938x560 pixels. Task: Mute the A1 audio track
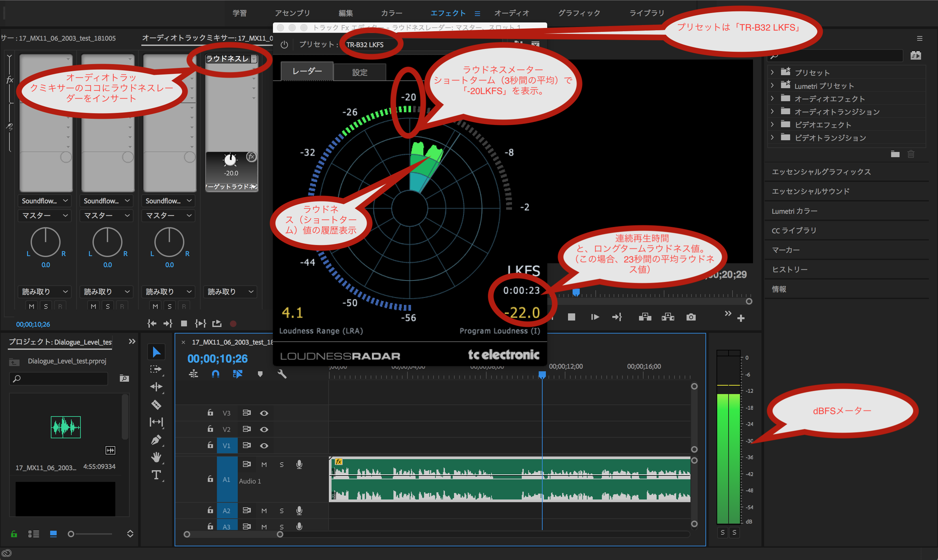(x=264, y=465)
